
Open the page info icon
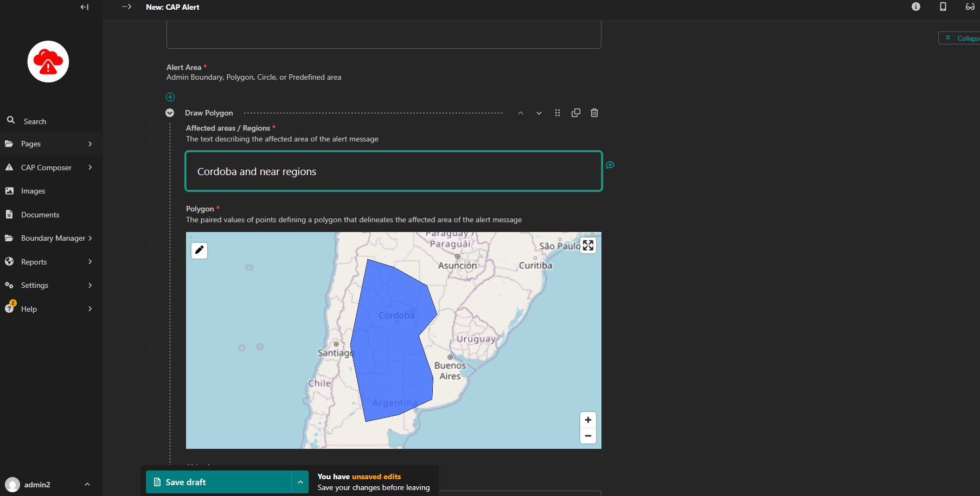[916, 7]
